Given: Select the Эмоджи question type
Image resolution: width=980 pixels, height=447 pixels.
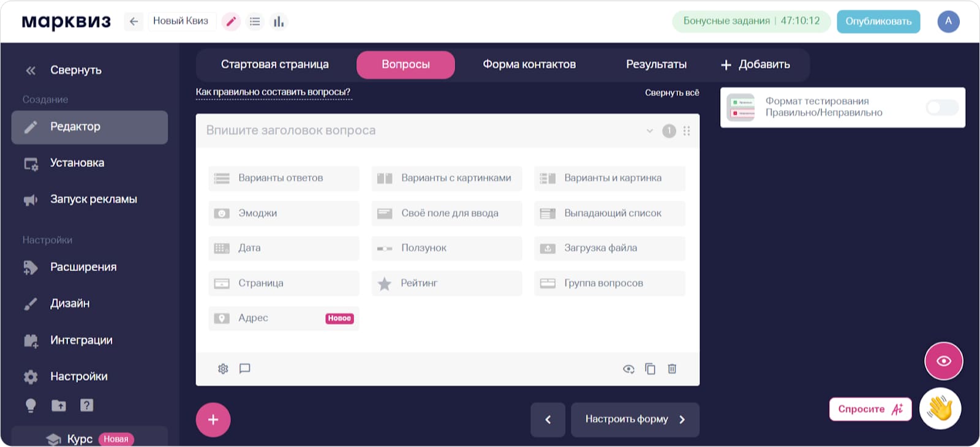Looking at the screenshot, I should pyautogui.click(x=284, y=213).
